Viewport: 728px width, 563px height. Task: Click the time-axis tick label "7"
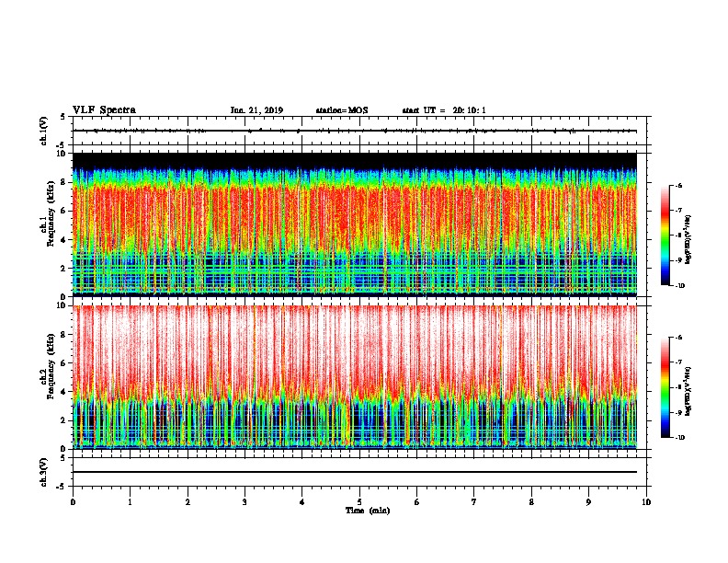[474, 502]
